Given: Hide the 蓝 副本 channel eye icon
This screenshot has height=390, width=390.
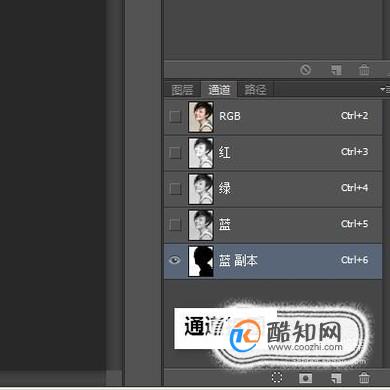Looking at the screenshot, I should coord(175,260).
